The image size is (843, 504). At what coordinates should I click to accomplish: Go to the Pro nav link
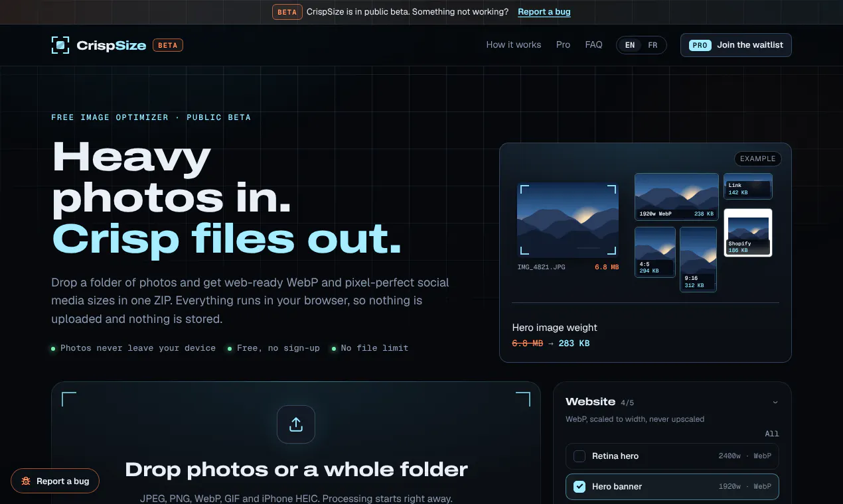[x=563, y=45]
